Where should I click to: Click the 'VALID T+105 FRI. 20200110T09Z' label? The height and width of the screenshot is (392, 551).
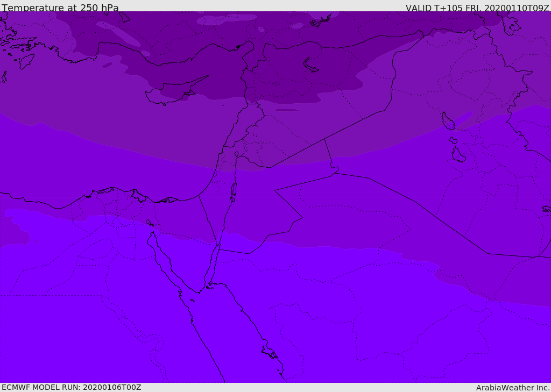(x=477, y=8)
